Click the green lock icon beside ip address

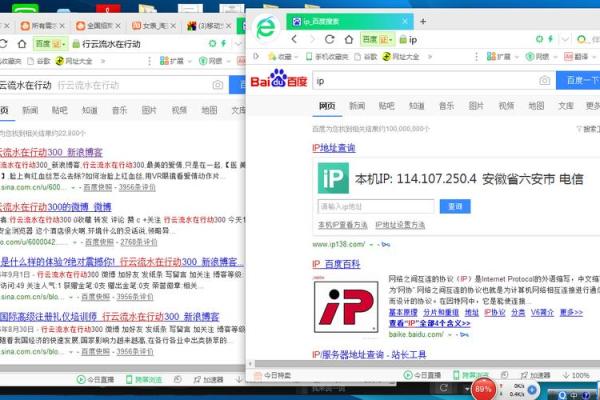coord(403,39)
